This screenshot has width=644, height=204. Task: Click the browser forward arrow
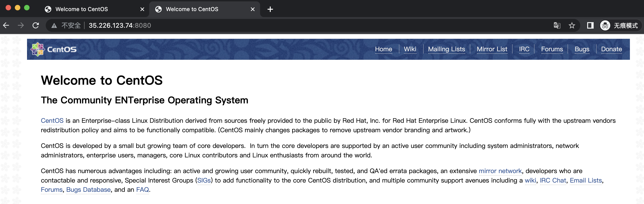point(21,25)
